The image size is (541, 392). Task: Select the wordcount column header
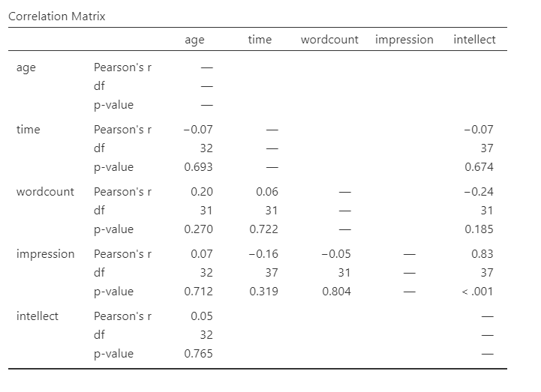[x=329, y=40]
